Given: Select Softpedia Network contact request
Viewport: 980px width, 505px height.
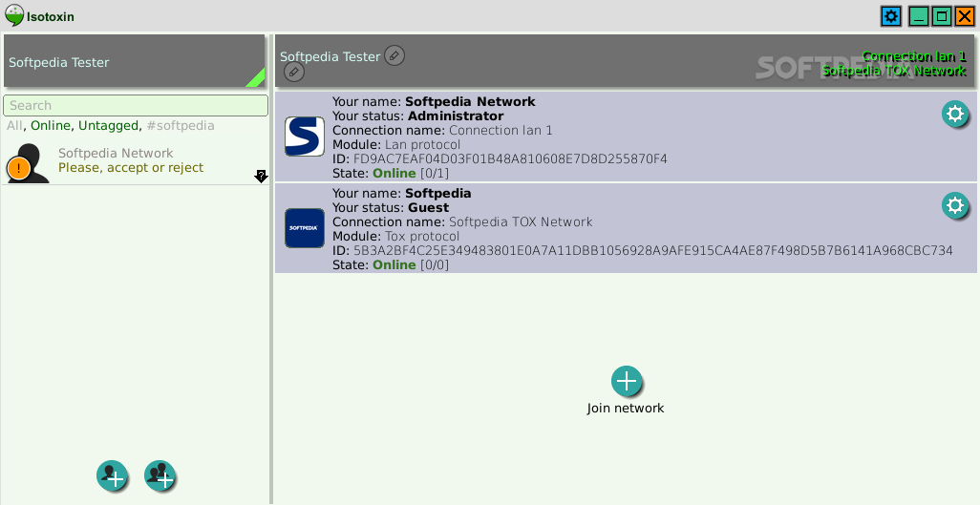Looking at the screenshot, I should [x=136, y=162].
